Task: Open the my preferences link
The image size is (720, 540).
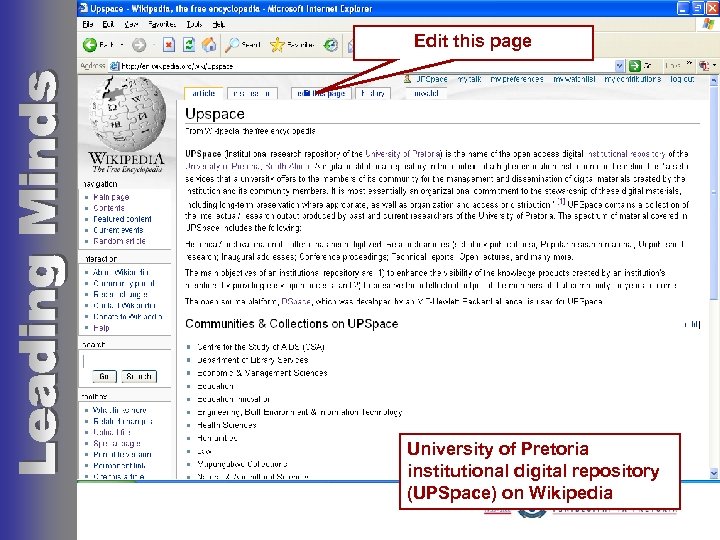Action: (517, 79)
